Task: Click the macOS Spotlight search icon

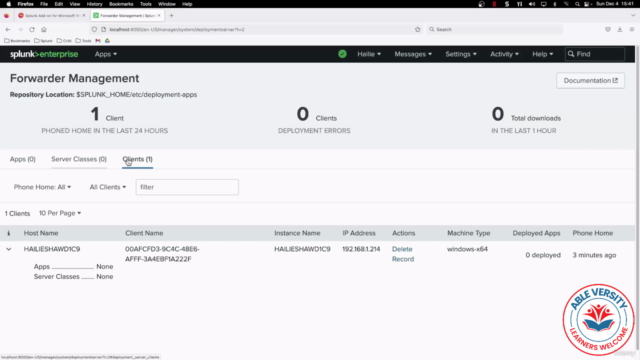Action: [x=577, y=4]
